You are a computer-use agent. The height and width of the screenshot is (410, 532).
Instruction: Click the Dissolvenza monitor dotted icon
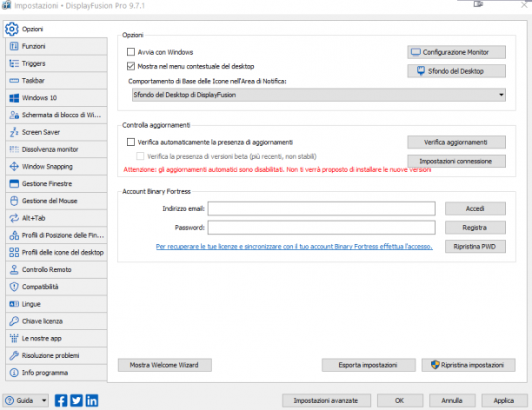(14, 149)
